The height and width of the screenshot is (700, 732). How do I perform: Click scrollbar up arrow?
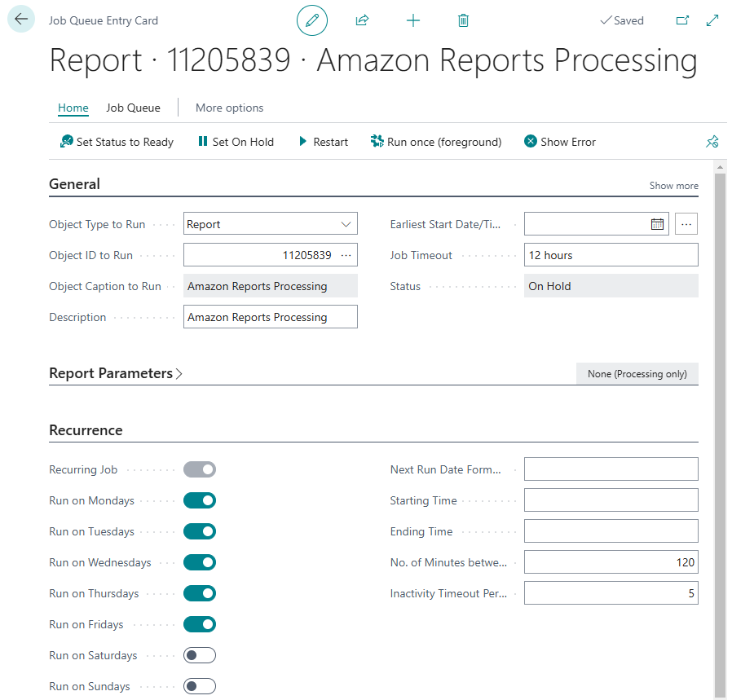pyautogui.click(x=721, y=166)
